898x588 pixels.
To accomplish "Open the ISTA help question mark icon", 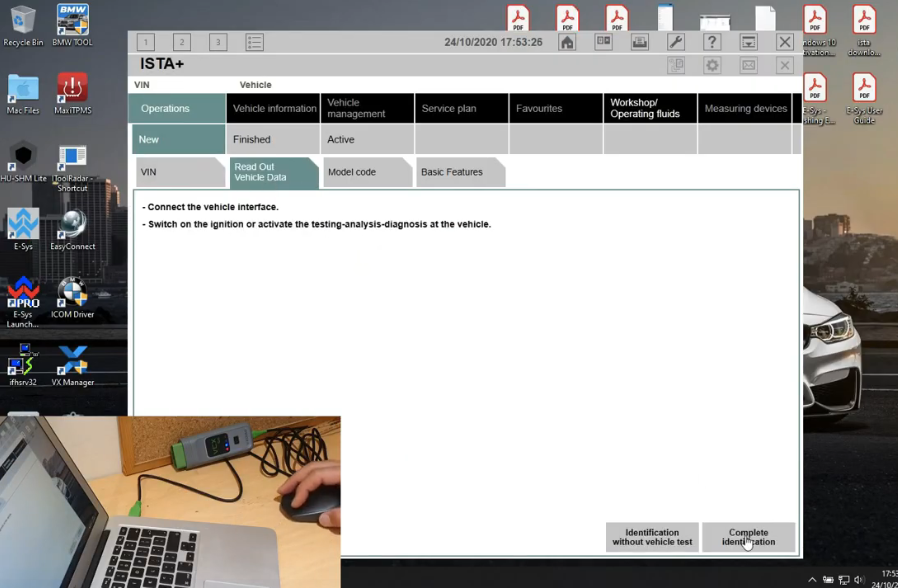I will pos(712,42).
